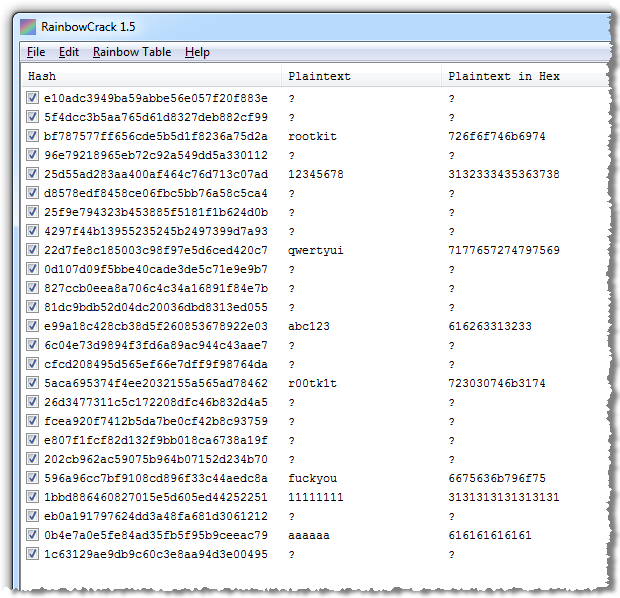Viewport: 620px width, 598px height.
Task: Click hex value 7177657274797569
Action: (x=504, y=250)
